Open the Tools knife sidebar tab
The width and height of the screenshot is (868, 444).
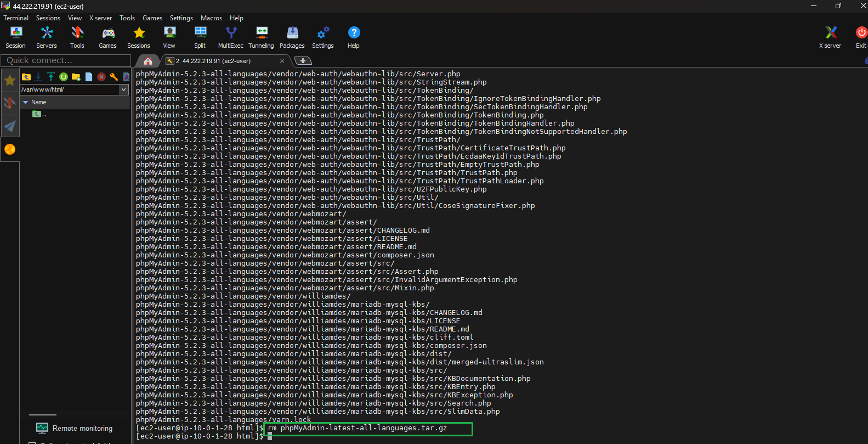(10, 103)
